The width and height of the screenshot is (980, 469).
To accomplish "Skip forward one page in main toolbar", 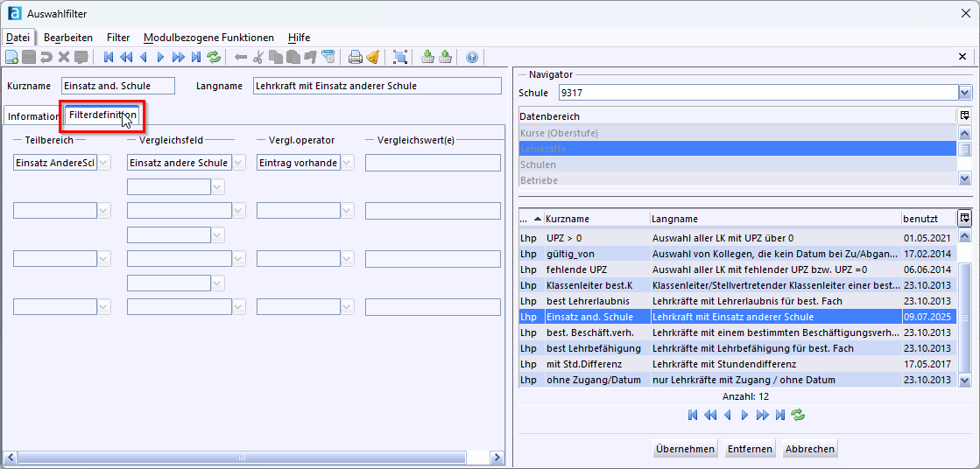I will tap(179, 58).
